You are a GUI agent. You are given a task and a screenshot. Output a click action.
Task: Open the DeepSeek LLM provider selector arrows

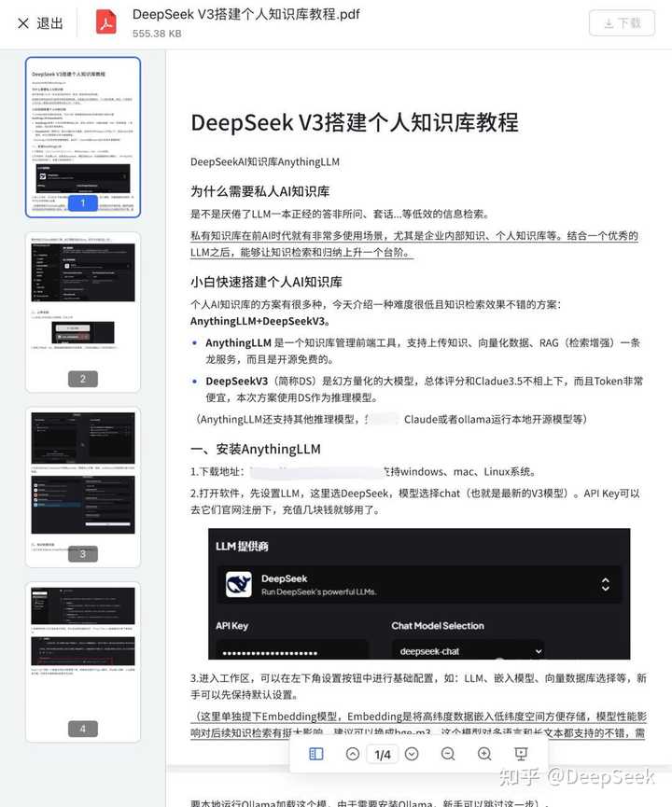click(x=606, y=584)
